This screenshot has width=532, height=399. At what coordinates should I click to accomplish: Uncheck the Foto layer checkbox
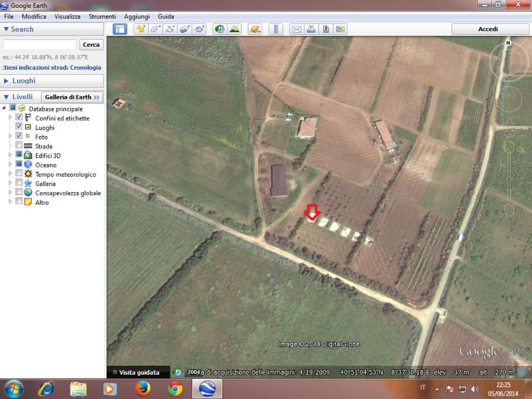(19, 136)
